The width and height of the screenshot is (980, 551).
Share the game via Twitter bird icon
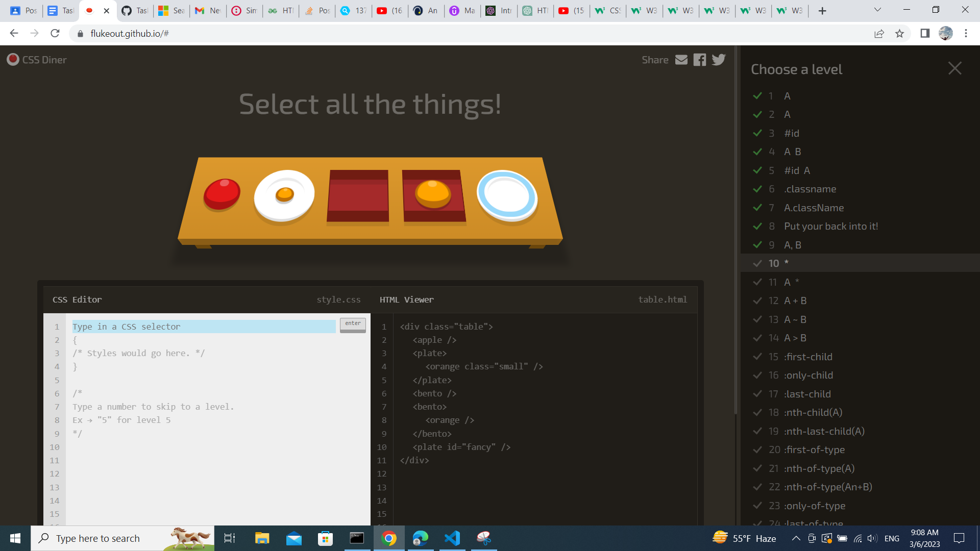[719, 60]
